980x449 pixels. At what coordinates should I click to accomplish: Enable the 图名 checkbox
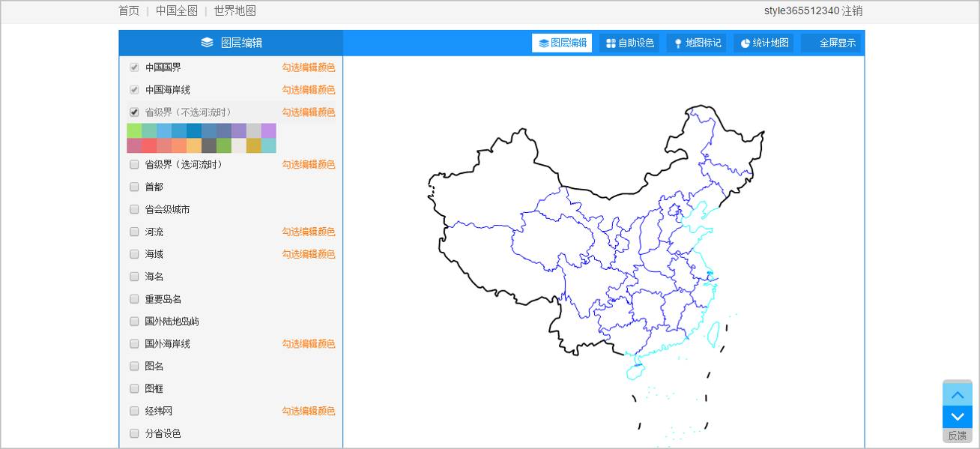point(134,367)
